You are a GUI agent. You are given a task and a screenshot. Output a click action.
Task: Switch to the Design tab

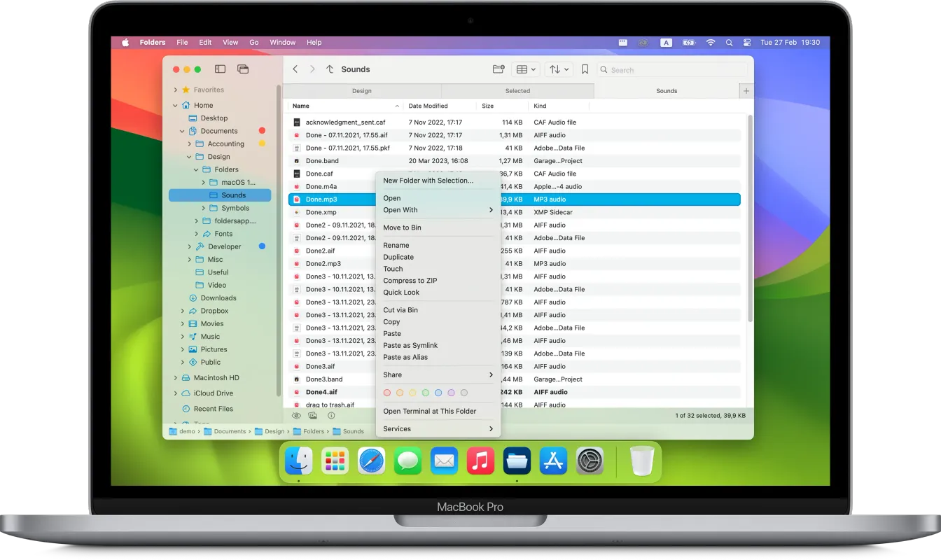(x=361, y=90)
